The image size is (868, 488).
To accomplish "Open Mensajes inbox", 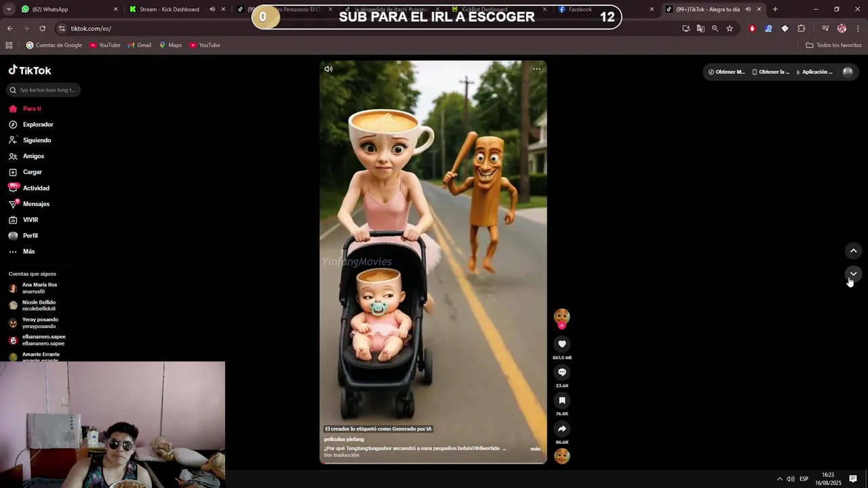I will pyautogui.click(x=29, y=204).
